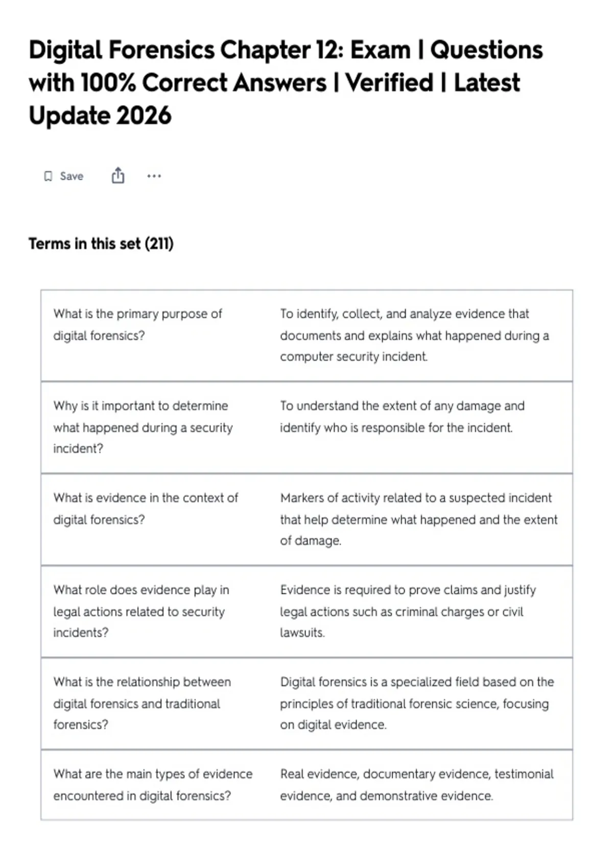Viewport: 613px width, 868px height.
Task: Select term 'relationship between digital forensics and traditional'
Action: tap(142, 703)
